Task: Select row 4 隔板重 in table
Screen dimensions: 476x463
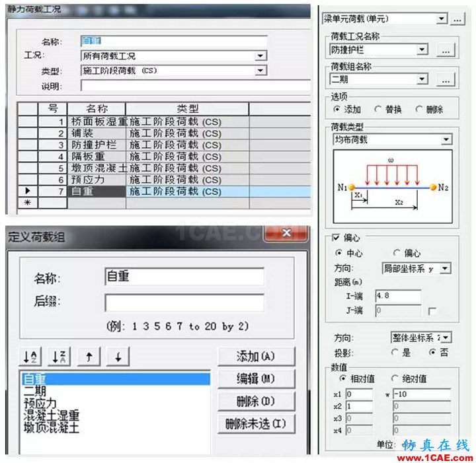Action: coord(164,157)
